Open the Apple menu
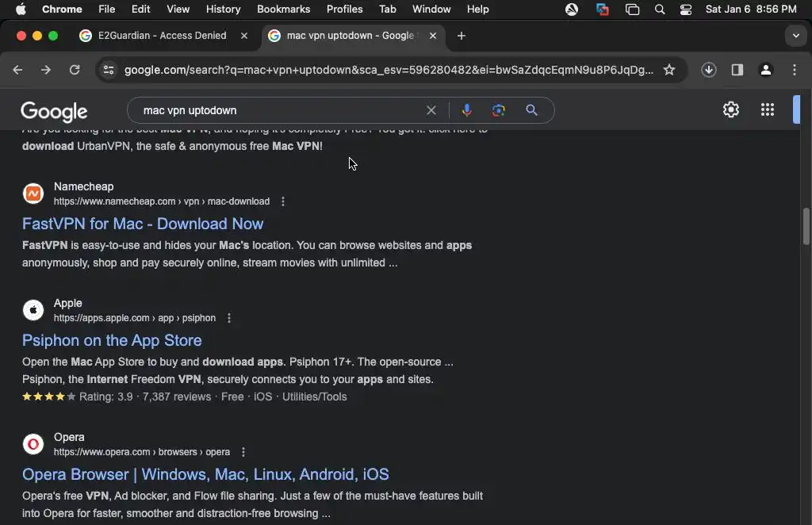812x525 pixels. point(21,9)
